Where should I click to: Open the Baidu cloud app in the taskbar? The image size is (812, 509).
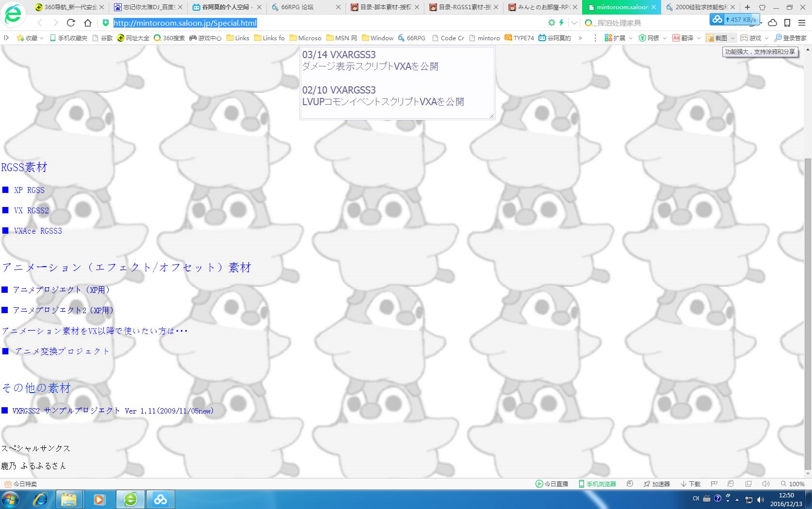161,499
